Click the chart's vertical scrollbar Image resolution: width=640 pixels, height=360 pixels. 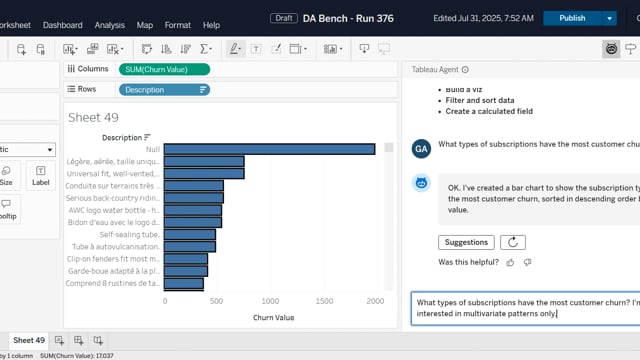pyautogui.click(x=389, y=216)
